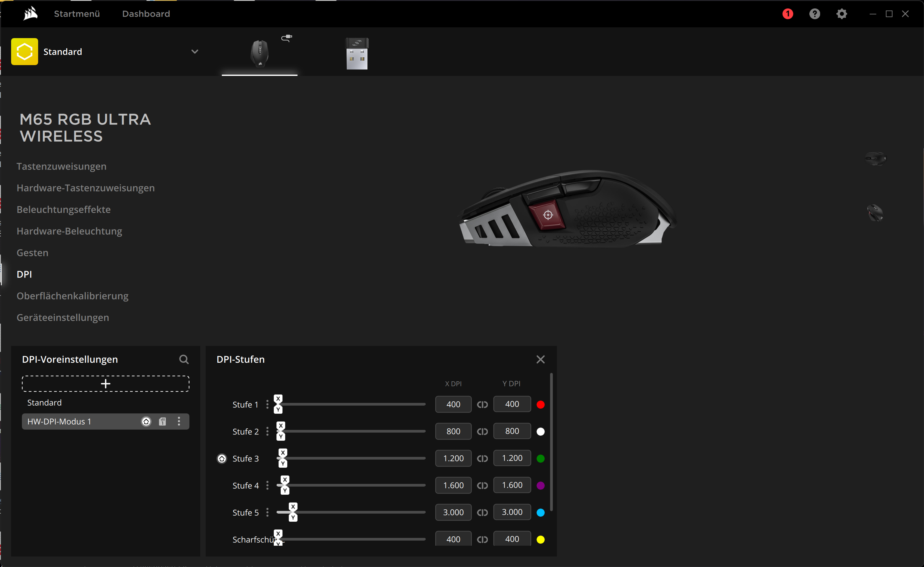Click the Stufe 1 DPI slider
Viewport: 924px width, 567px height.
tap(351, 404)
